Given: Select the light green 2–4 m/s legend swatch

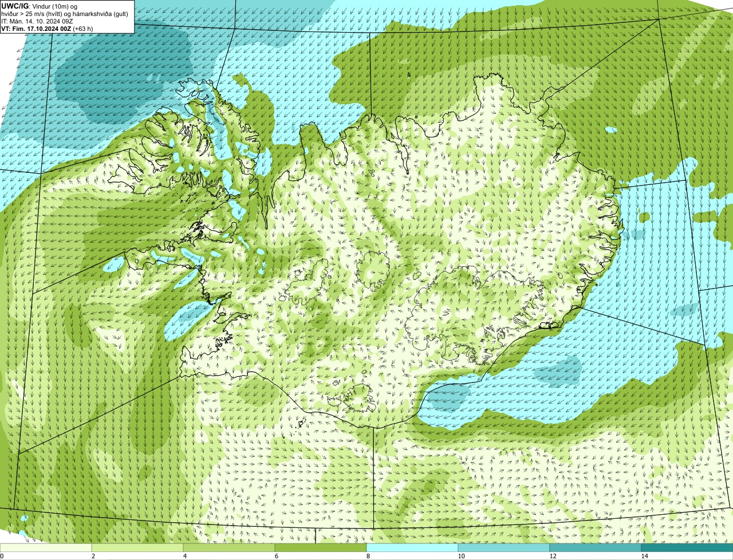Looking at the screenshot, I should point(138,547).
